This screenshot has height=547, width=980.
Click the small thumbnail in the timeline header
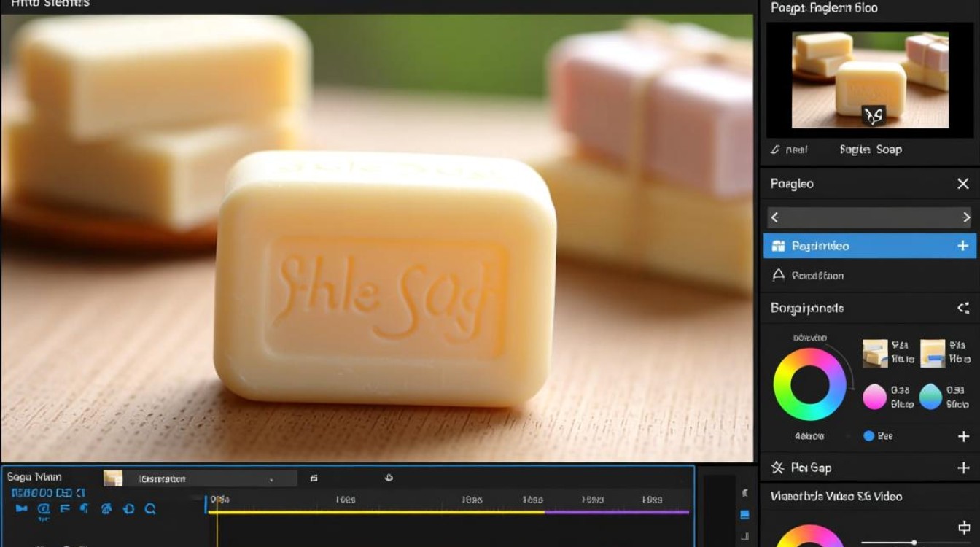coord(113,478)
